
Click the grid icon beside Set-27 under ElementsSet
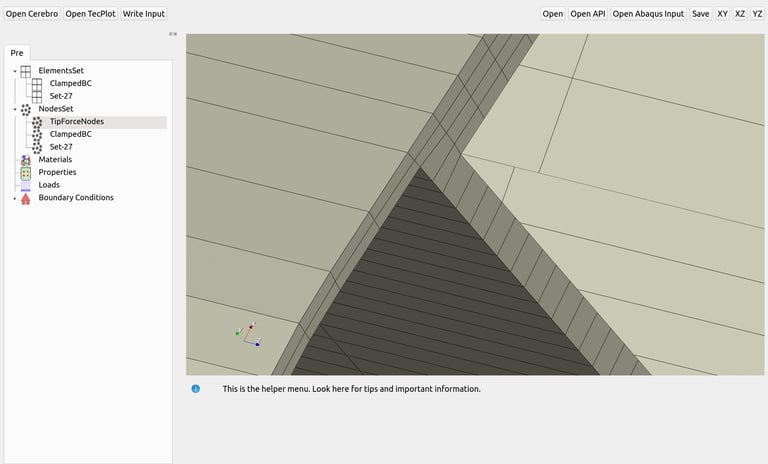[x=37, y=97]
